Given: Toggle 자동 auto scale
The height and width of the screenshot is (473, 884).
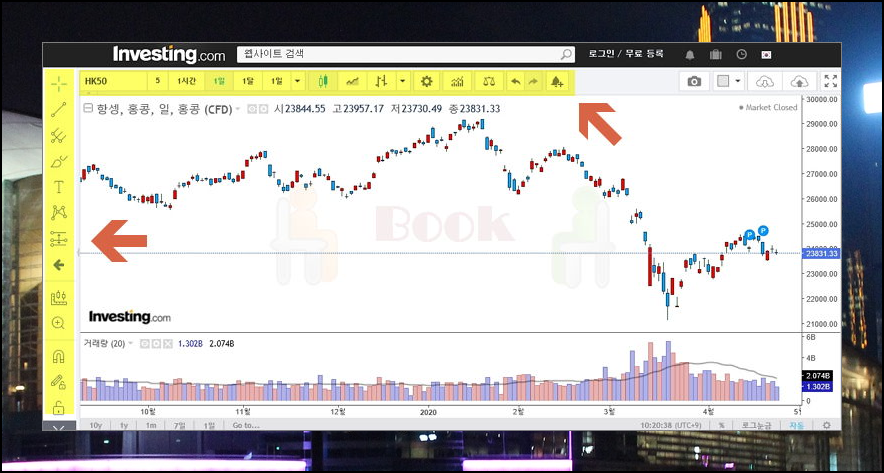Looking at the screenshot, I should pyautogui.click(x=797, y=425).
